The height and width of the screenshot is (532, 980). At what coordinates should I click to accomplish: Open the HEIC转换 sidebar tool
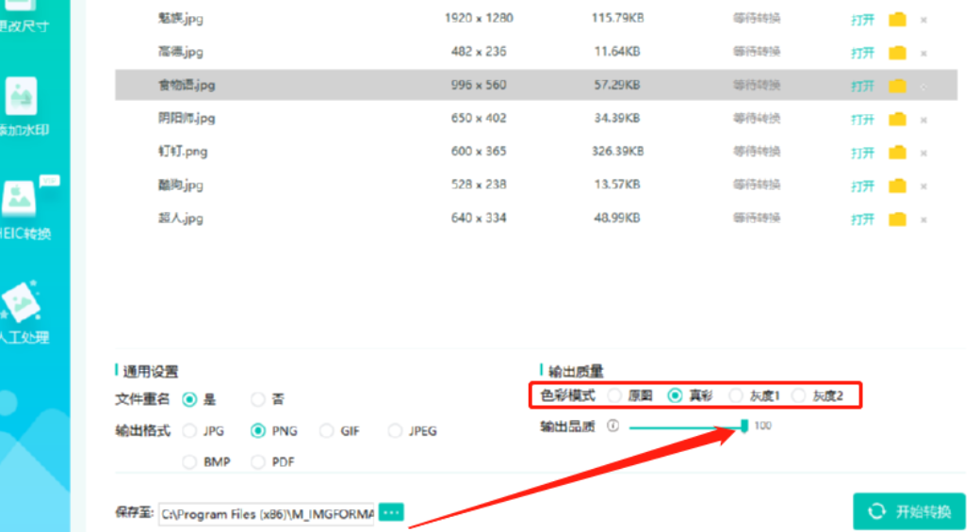coord(25,207)
